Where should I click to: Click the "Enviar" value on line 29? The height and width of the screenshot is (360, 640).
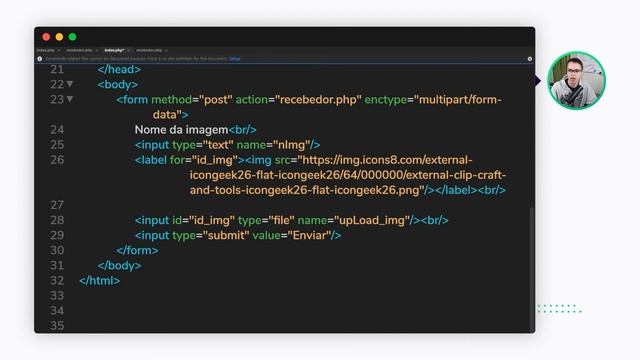coord(309,236)
